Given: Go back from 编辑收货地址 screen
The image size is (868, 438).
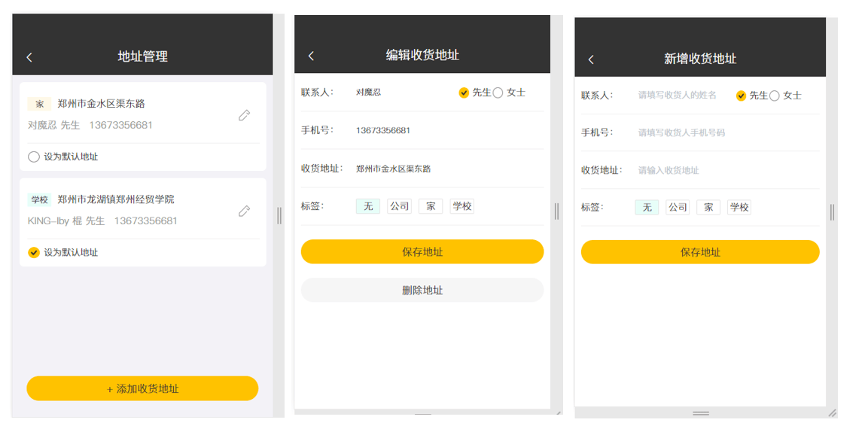Looking at the screenshot, I should click(311, 56).
